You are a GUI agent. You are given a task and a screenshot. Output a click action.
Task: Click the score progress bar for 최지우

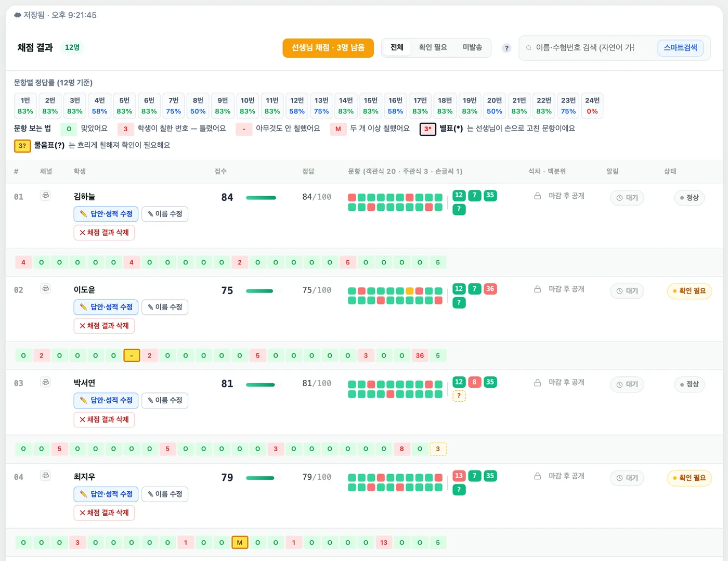(264, 478)
